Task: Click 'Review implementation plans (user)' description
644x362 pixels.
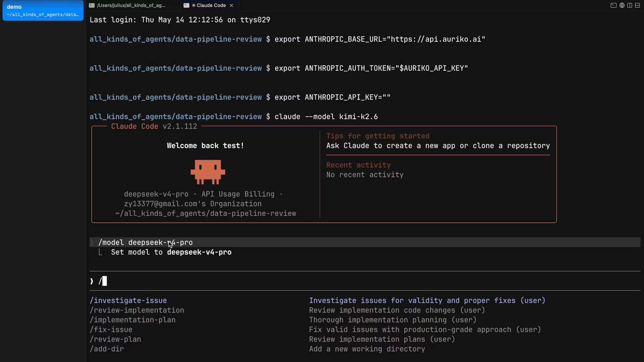Action: point(382,340)
